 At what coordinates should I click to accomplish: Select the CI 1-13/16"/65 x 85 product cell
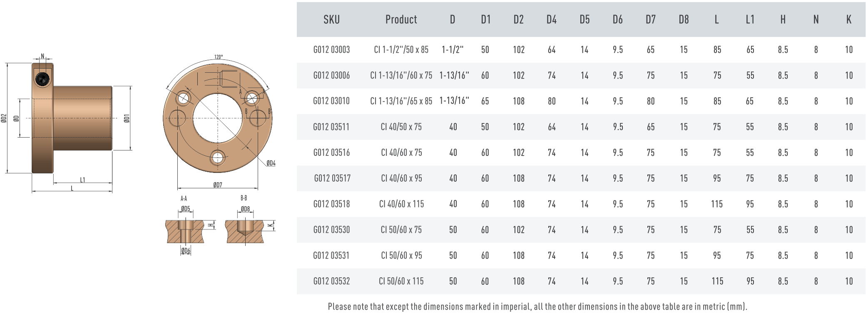click(401, 101)
